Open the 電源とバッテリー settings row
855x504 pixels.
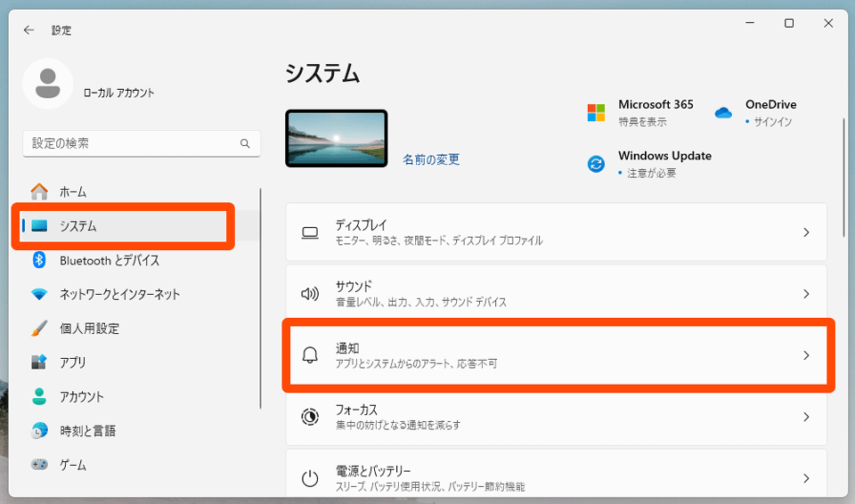point(556,474)
